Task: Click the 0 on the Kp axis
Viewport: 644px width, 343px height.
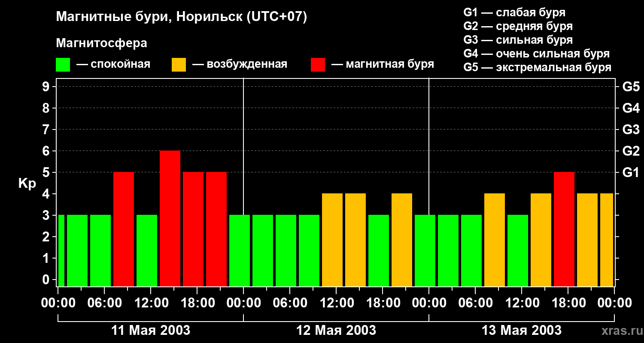Action: click(x=46, y=280)
